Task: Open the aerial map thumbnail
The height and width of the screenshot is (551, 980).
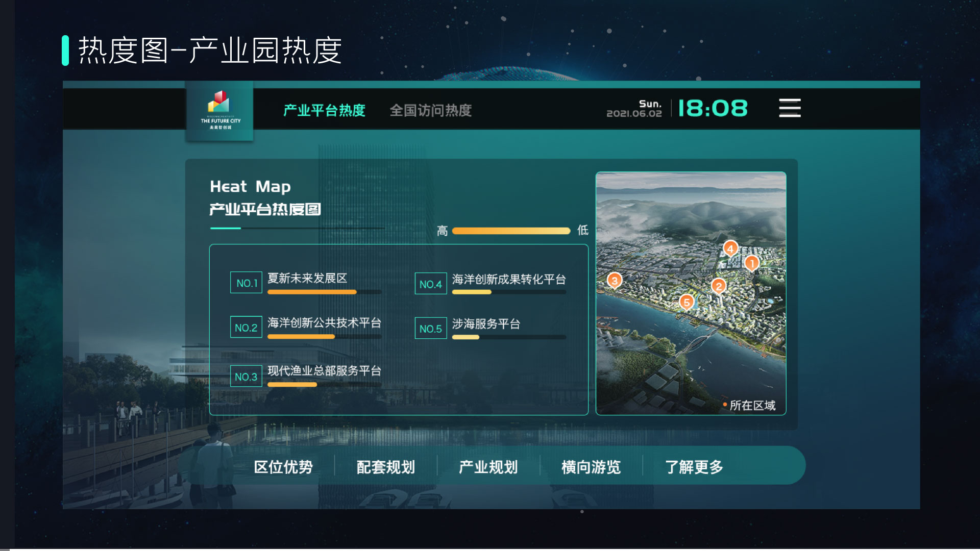Action: [x=692, y=293]
